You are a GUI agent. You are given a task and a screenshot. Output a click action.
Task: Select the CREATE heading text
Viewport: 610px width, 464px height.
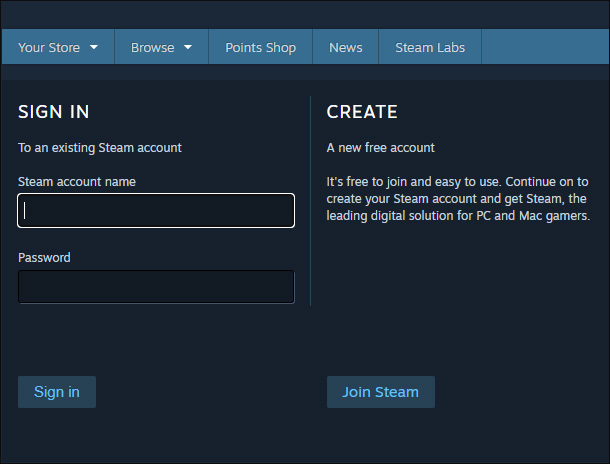tap(362, 112)
